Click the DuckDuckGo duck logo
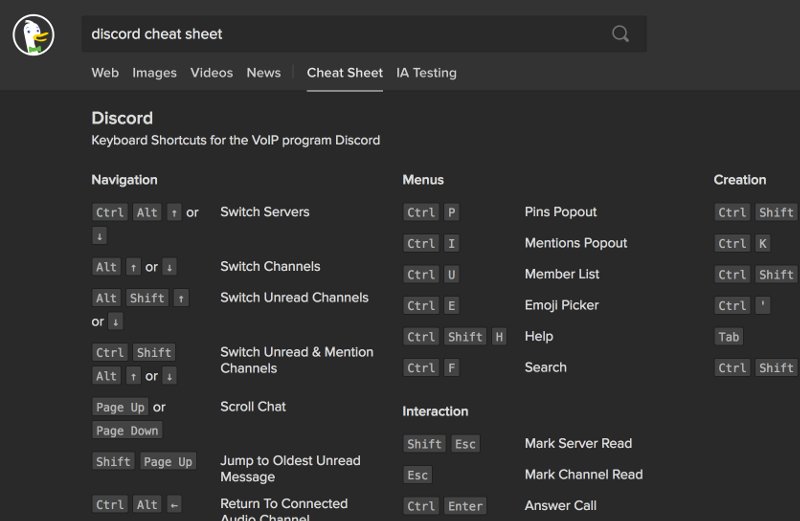This screenshot has width=800, height=521. (34, 35)
